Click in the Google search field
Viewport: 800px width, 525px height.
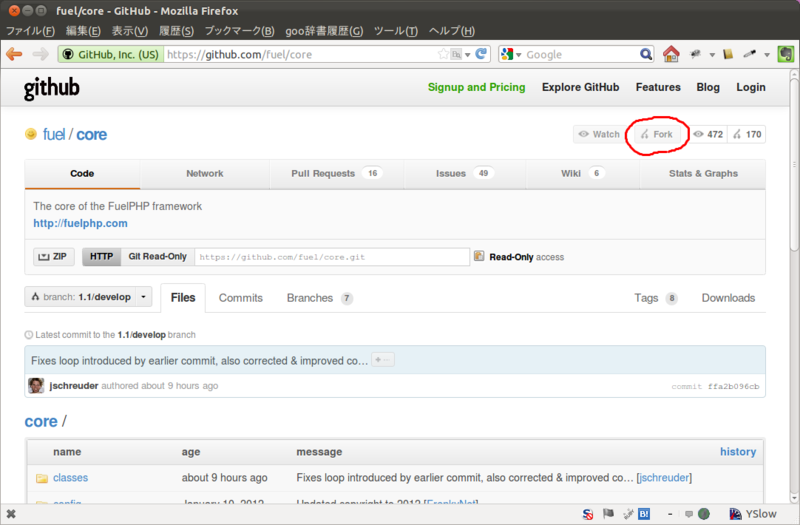click(582, 55)
